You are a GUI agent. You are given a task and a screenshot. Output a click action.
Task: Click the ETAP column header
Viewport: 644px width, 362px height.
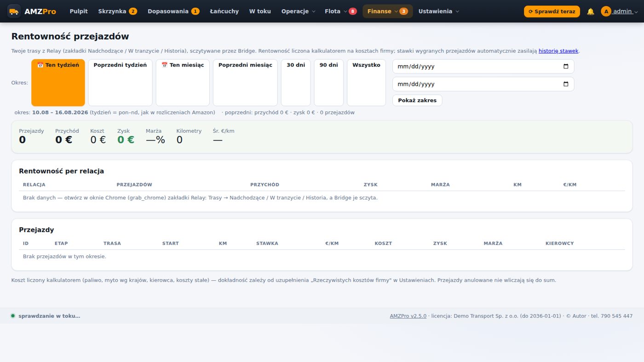[x=61, y=243]
